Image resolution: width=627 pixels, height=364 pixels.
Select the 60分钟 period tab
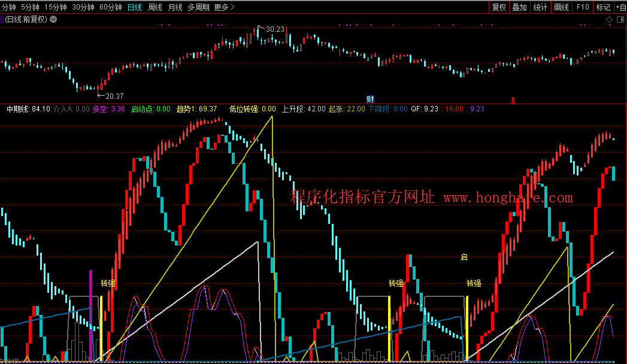(110, 7)
